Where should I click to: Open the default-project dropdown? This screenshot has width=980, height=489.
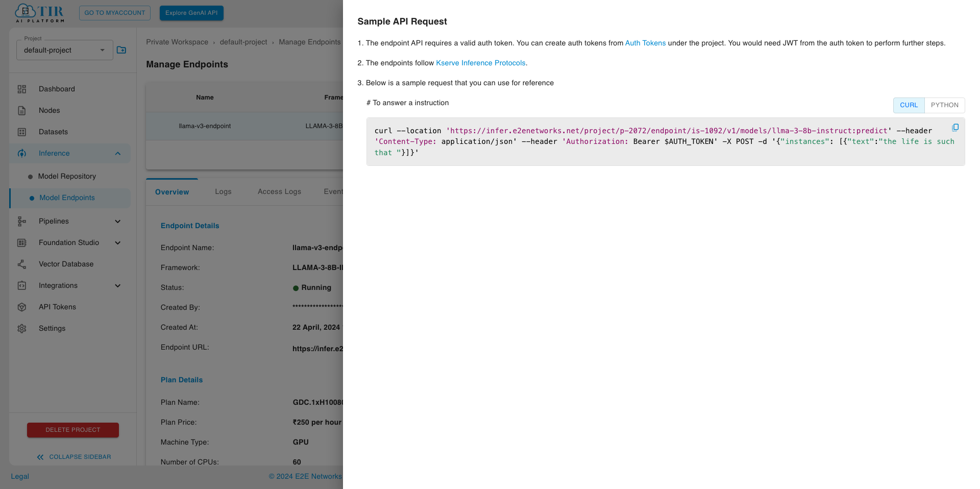coord(65,50)
